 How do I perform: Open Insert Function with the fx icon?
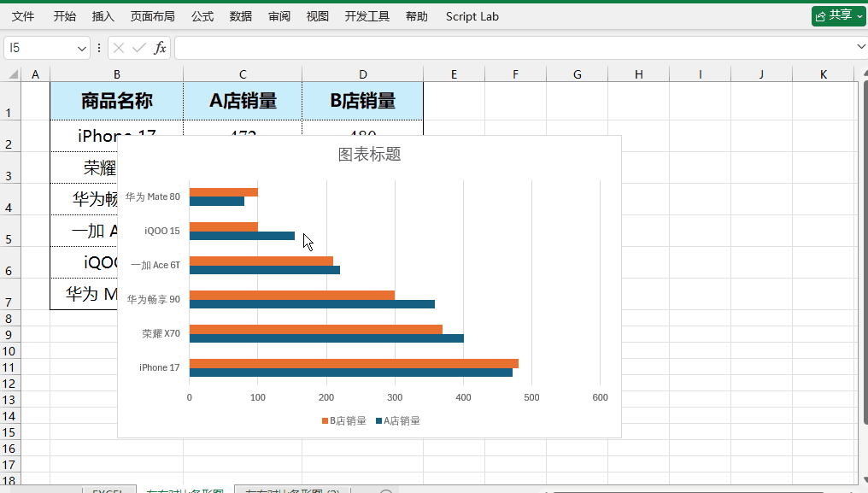(x=160, y=48)
